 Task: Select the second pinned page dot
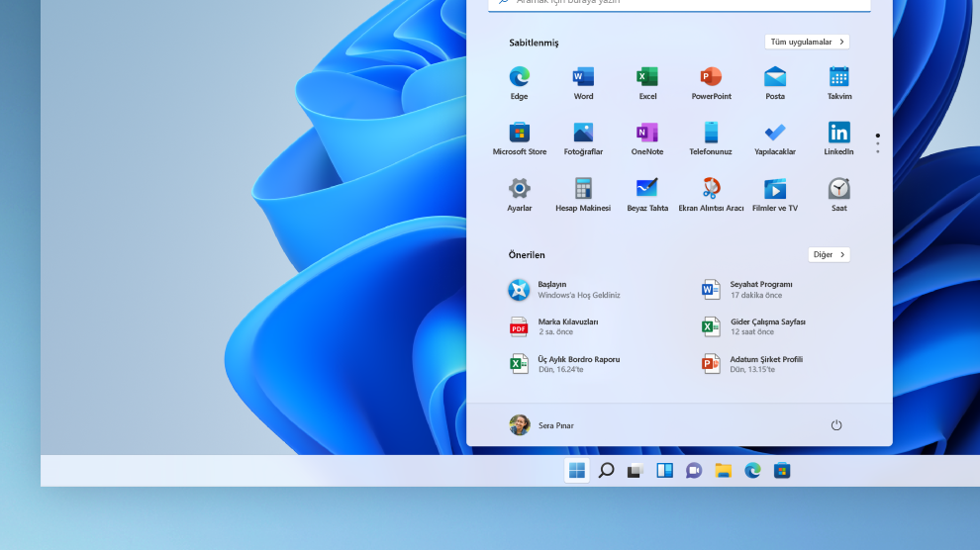[877, 144]
